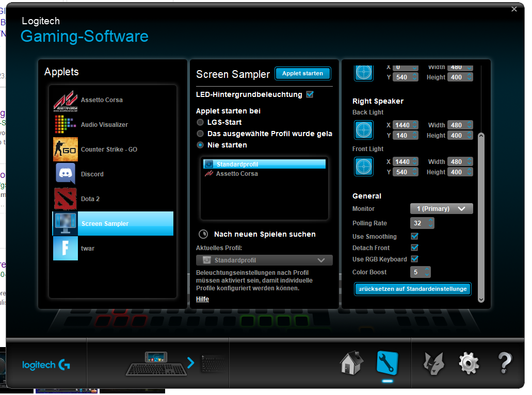Open the ARX wolf-head icon

pos(433,364)
